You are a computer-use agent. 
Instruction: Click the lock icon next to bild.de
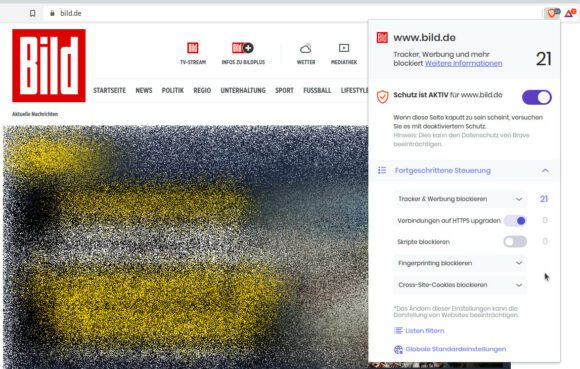click(x=52, y=13)
